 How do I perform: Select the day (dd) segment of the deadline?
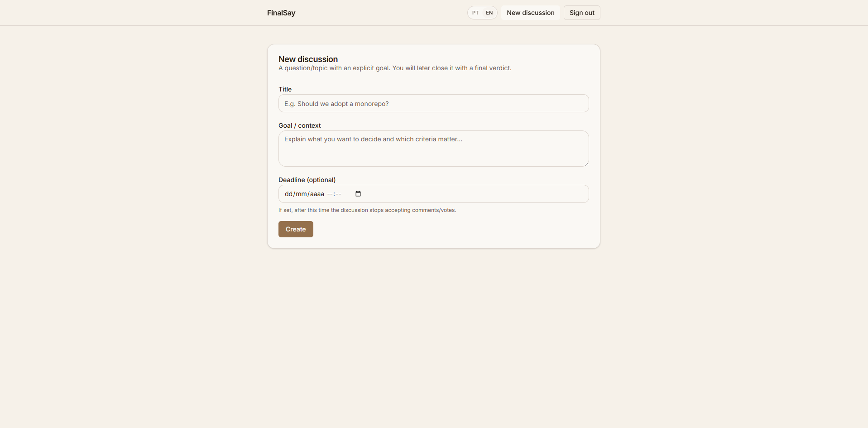pos(288,193)
